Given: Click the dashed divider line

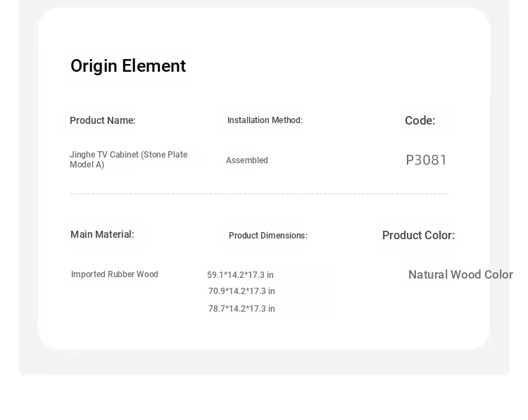Looking at the screenshot, I should pyautogui.click(x=259, y=194).
